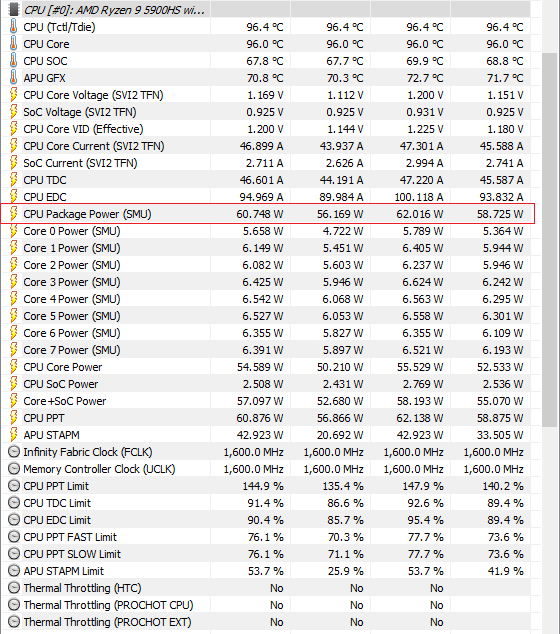This screenshot has height=634, width=560.
Task: Click the 62.016 W package power value
Action: (420, 214)
